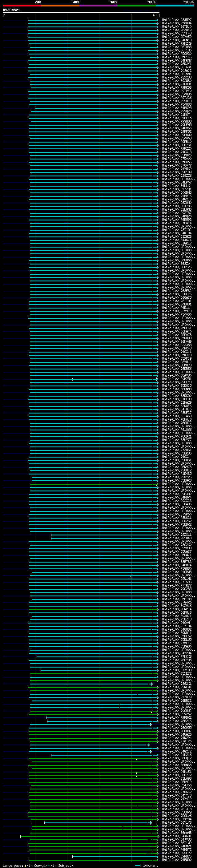Click hit label UniRef100_C4M1E1
This screenshot has height=868, width=197.
(177, 772)
